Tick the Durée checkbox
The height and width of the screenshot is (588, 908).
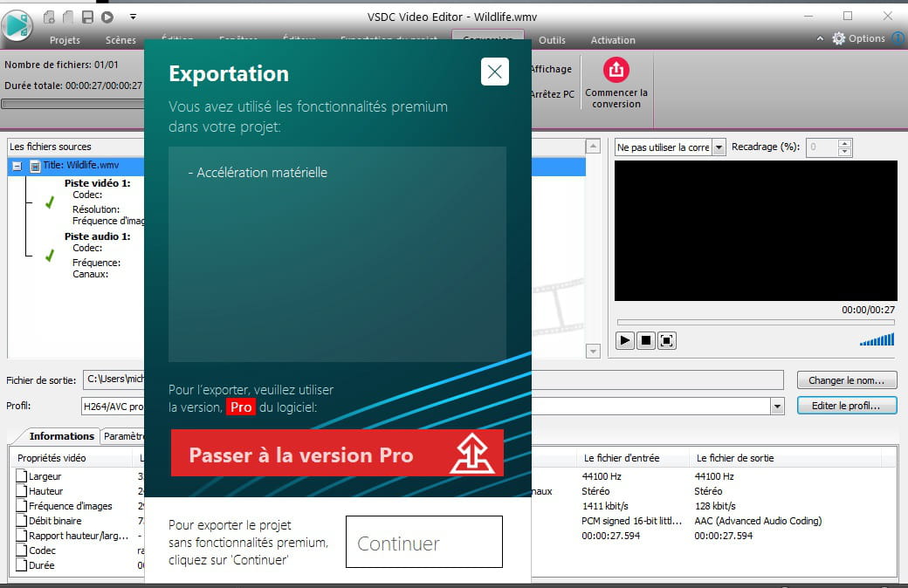22,565
